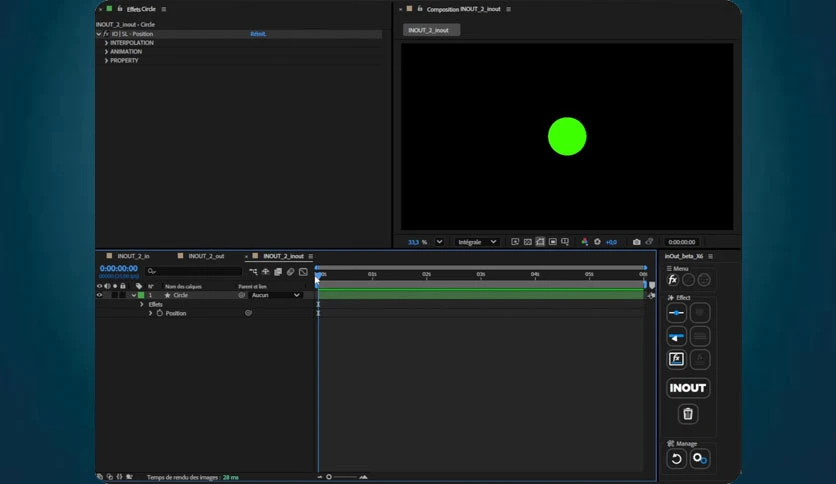Click the blue current time indicator
The width and height of the screenshot is (836, 484).
tap(318, 275)
